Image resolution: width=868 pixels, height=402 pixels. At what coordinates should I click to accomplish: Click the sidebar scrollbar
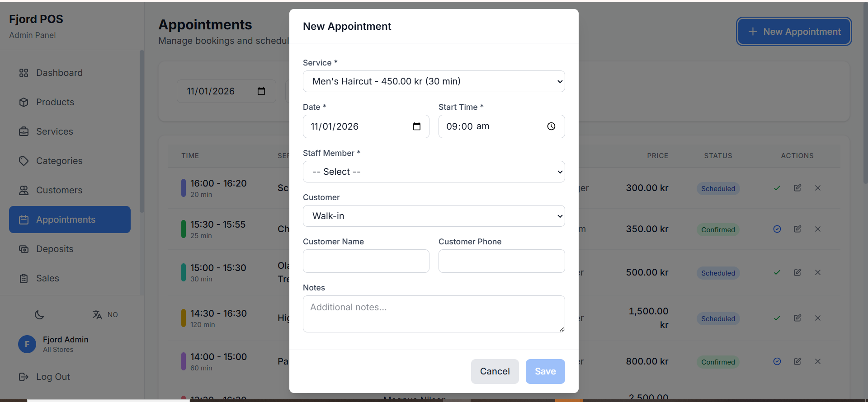[x=142, y=131]
